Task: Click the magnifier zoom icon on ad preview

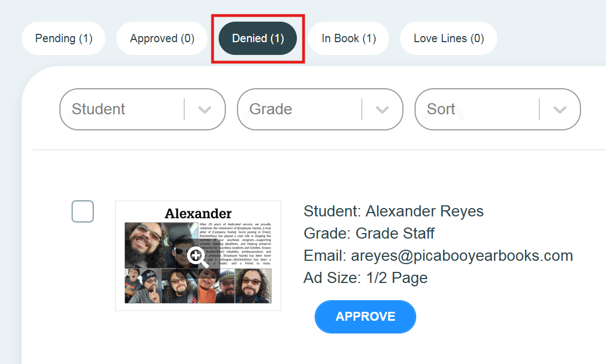Action: coord(198,257)
